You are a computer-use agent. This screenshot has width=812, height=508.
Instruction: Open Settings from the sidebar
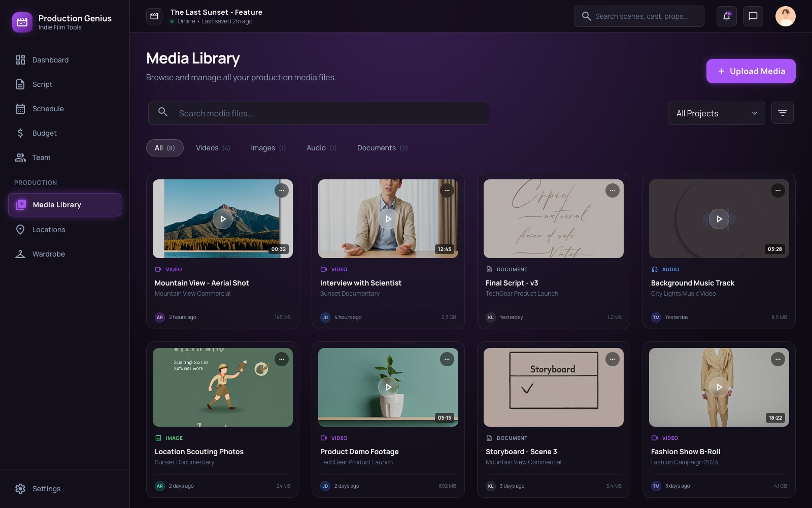tap(64, 489)
